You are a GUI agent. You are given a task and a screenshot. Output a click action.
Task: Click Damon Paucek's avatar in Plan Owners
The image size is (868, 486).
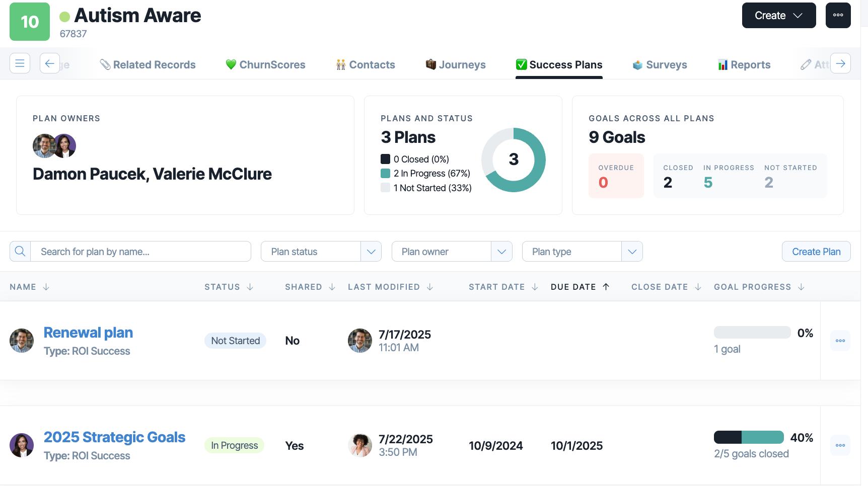coord(43,146)
